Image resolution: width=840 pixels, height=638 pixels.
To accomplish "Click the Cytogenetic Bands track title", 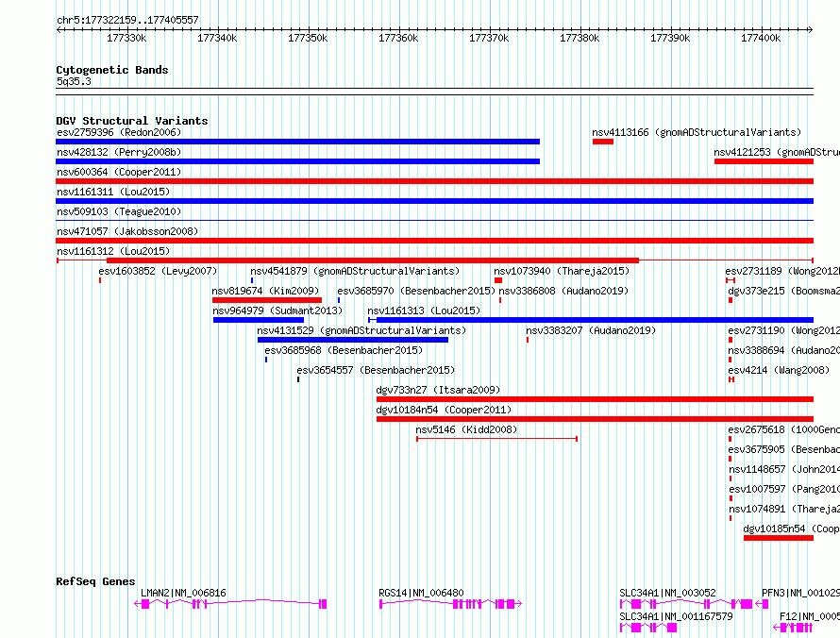I will pos(112,70).
